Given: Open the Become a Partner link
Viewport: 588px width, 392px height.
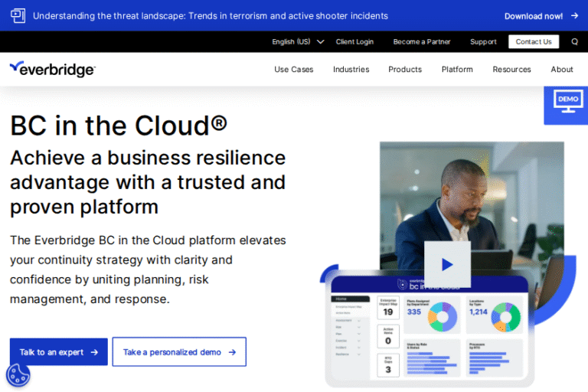Looking at the screenshot, I should click(422, 41).
